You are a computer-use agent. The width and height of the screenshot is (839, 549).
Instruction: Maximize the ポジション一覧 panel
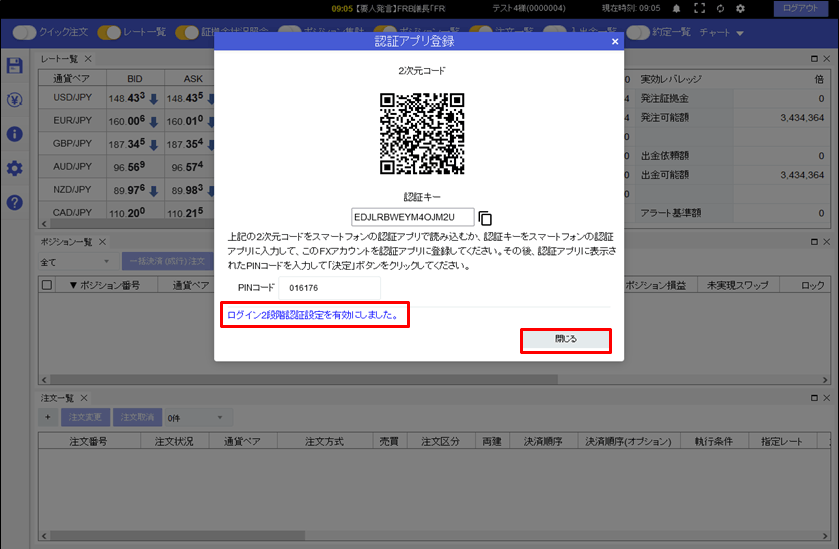pyautogui.click(x=814, y=242)
